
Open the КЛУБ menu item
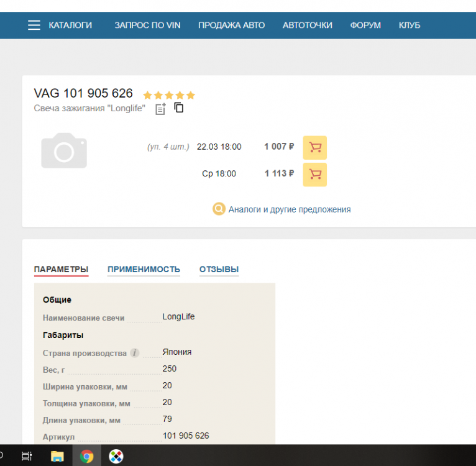tap(410, 25)
